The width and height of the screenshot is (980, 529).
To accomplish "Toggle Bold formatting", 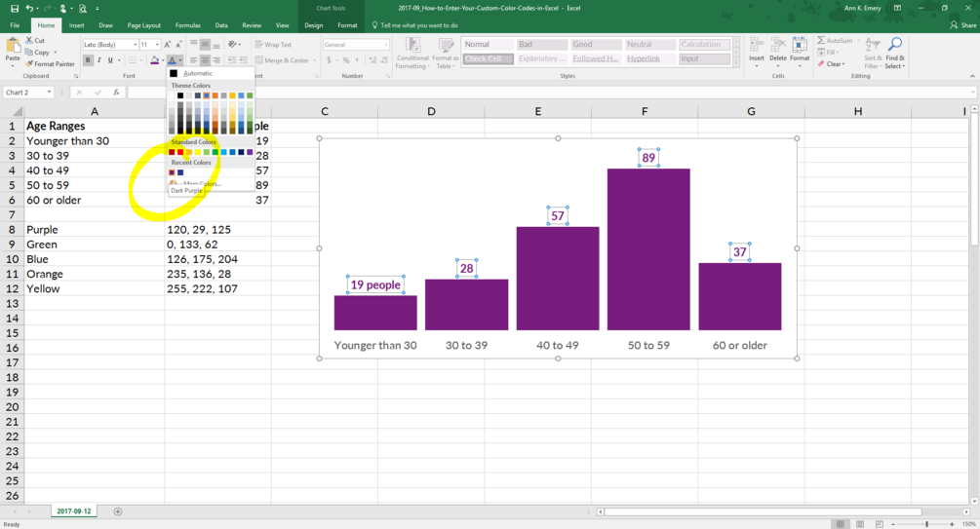I will point(88,60).
